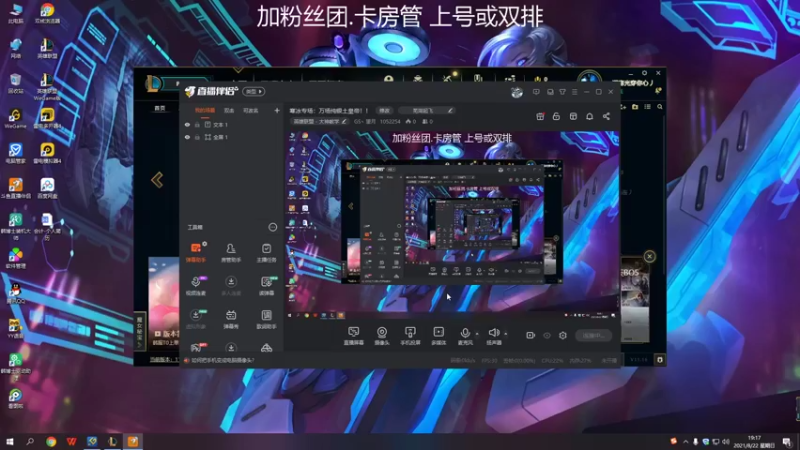The image size is (800, 450).
Task: Show hidden system tray icons arrow
Action: pyautogui.click(x=685, y=442)
